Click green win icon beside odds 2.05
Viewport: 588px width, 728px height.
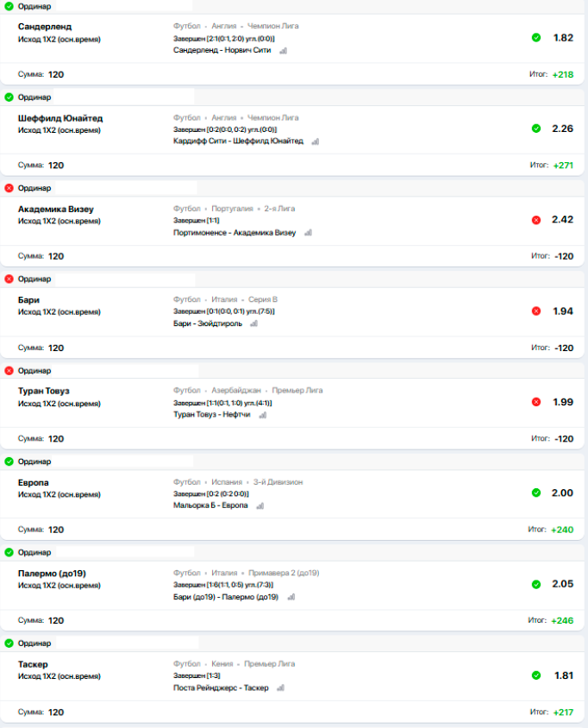click(x=536, y=584)
